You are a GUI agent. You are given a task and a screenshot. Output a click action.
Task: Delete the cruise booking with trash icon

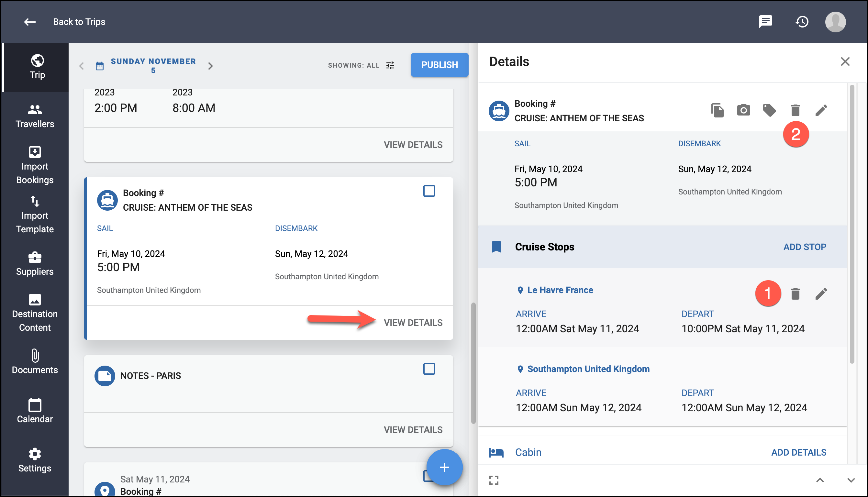[795, 110]
